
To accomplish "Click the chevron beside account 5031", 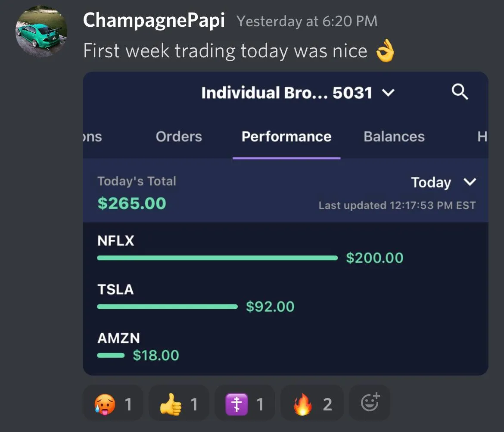I will point(388,93).
